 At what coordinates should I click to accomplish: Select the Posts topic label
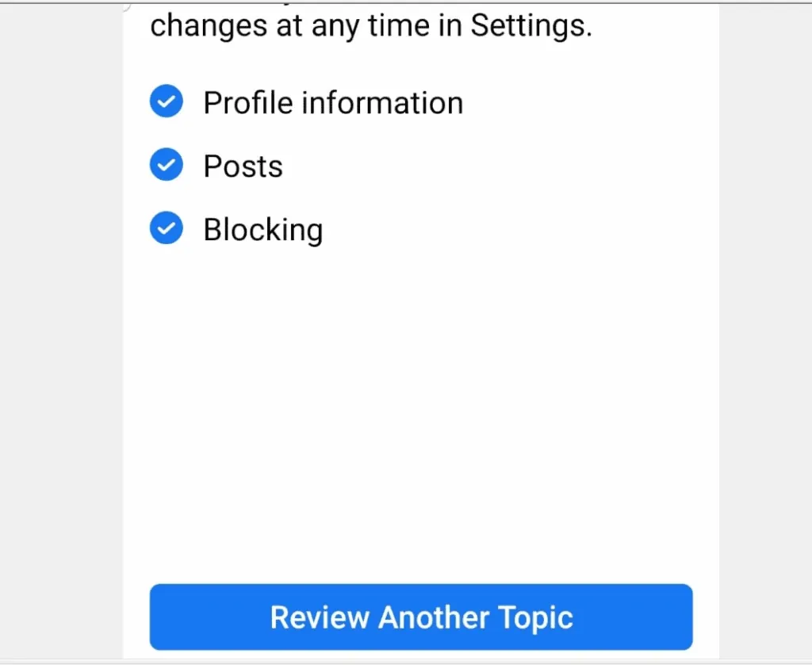(x=243, y=166)
